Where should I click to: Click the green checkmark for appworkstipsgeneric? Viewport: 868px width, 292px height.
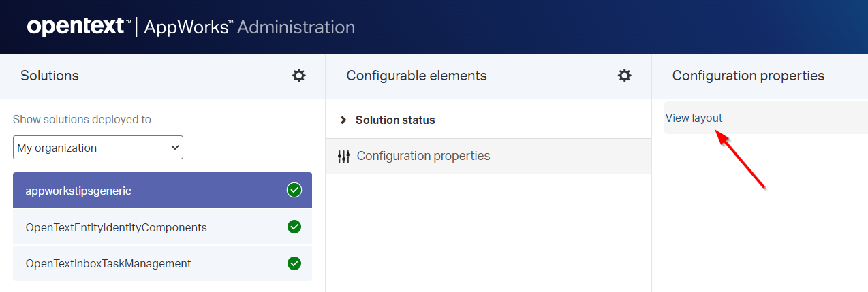coord(294,191)
